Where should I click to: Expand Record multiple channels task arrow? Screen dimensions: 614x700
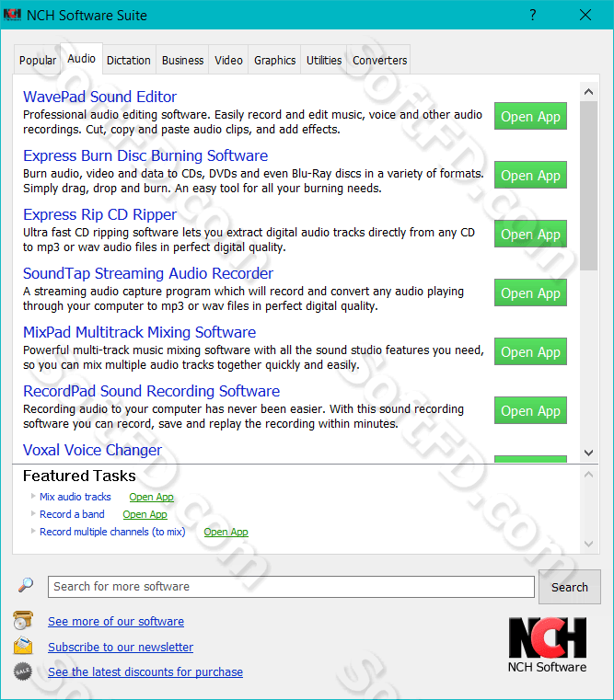tap(33, 531)
